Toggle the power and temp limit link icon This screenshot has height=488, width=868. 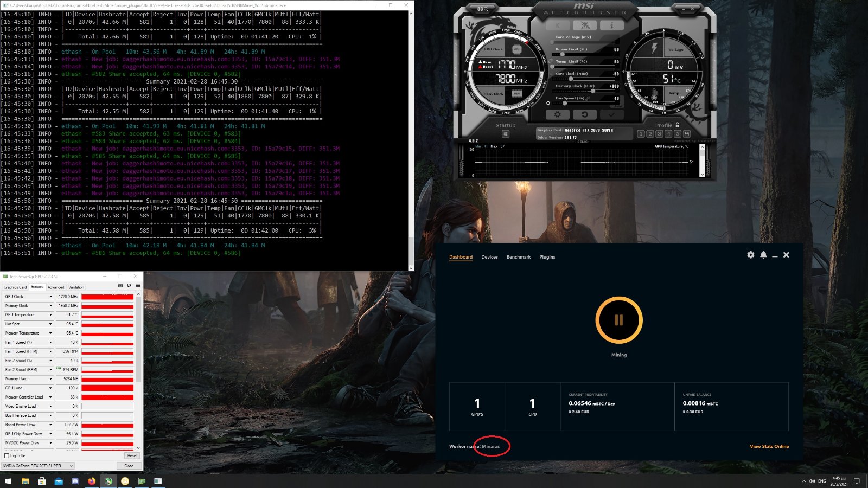(551, 61)
